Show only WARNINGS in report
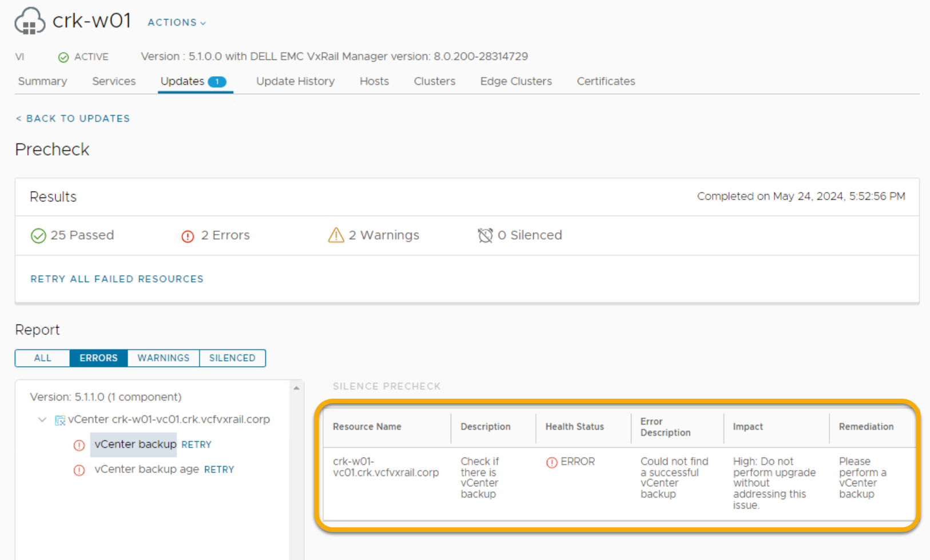 (x=163, y=358)
